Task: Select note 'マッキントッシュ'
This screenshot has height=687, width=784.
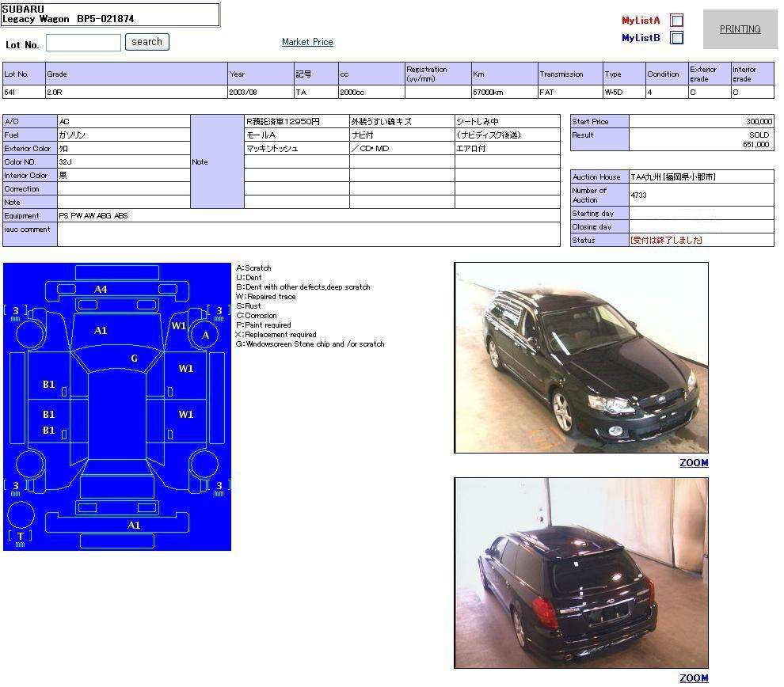Action: pos(272,148)
